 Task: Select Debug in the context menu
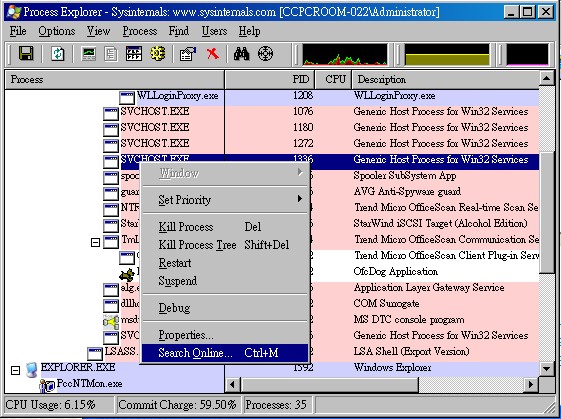pos(225,308)
